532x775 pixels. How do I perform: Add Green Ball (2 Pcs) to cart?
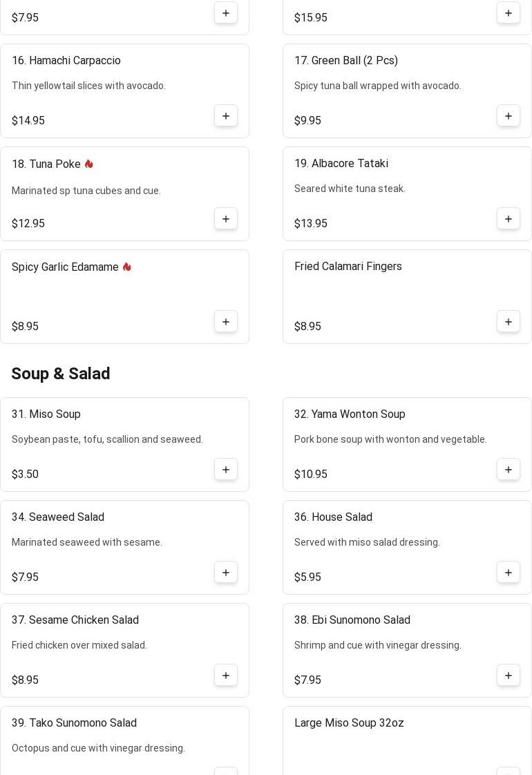click(509, 116)
